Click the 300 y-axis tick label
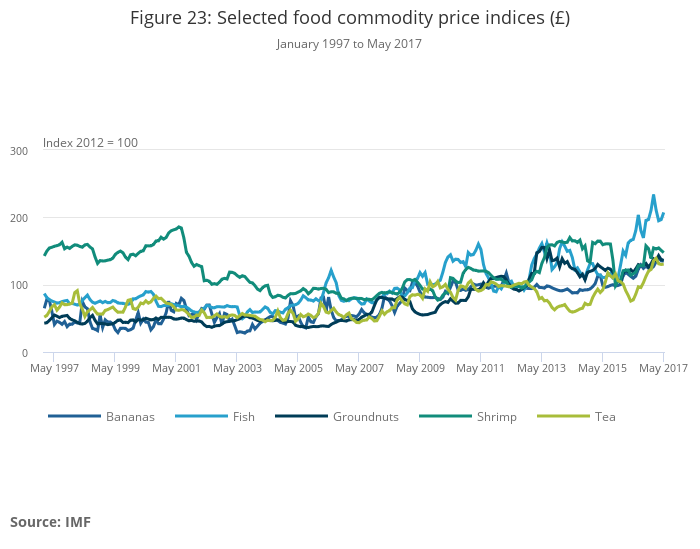Image resolution: width=700 pixels, height=549 pixels. point(19,151)
